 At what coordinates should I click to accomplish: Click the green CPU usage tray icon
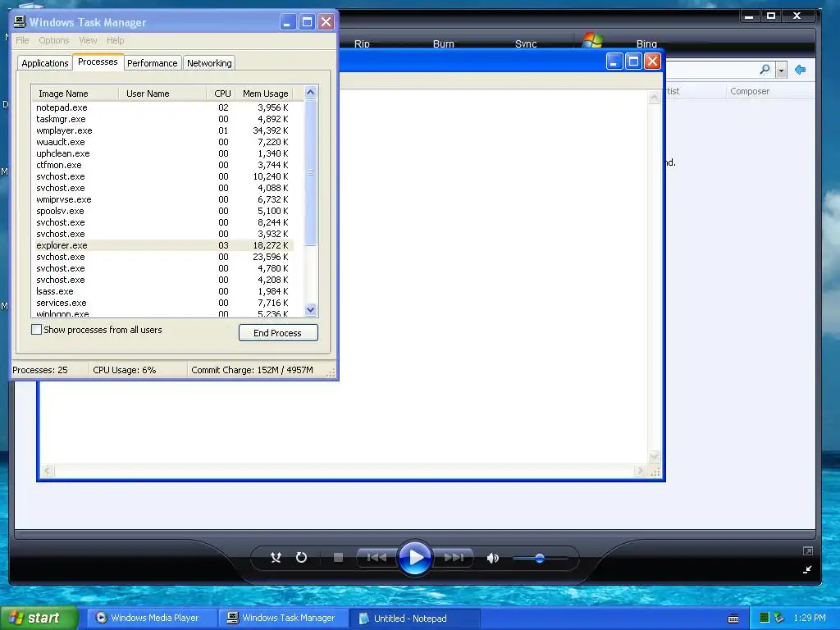click(x=765, y=618)
